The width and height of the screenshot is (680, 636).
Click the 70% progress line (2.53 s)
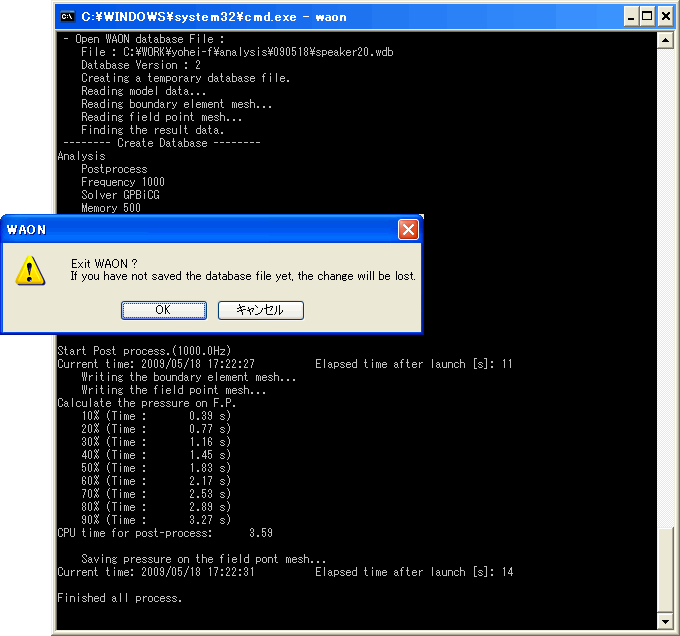(x=156, y=494)
